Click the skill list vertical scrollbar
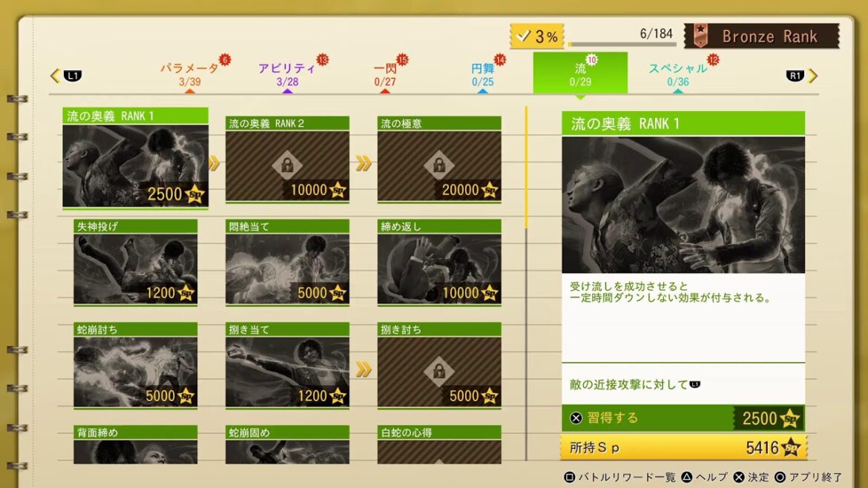 tap(526, 282)
